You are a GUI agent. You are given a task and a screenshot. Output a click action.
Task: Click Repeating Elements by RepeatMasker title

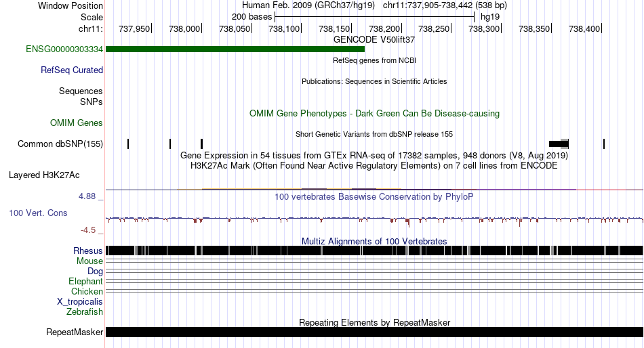pos(375,322)
